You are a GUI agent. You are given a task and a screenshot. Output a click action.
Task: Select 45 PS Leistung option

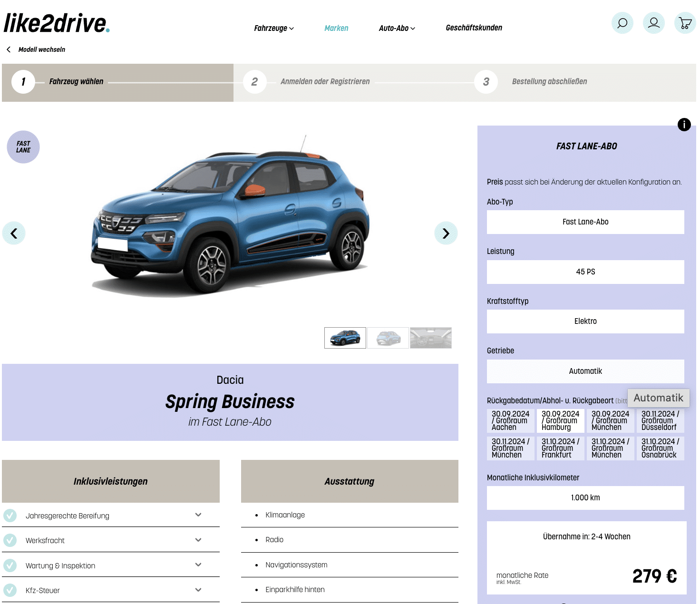tap(585, 272)
